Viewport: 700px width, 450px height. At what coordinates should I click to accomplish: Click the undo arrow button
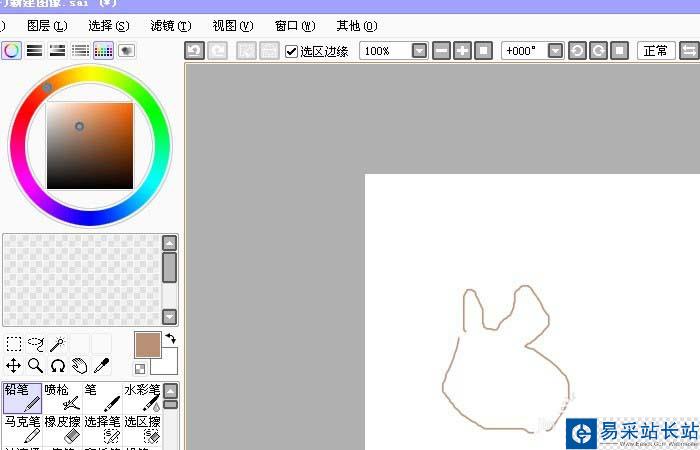(195, 51)
